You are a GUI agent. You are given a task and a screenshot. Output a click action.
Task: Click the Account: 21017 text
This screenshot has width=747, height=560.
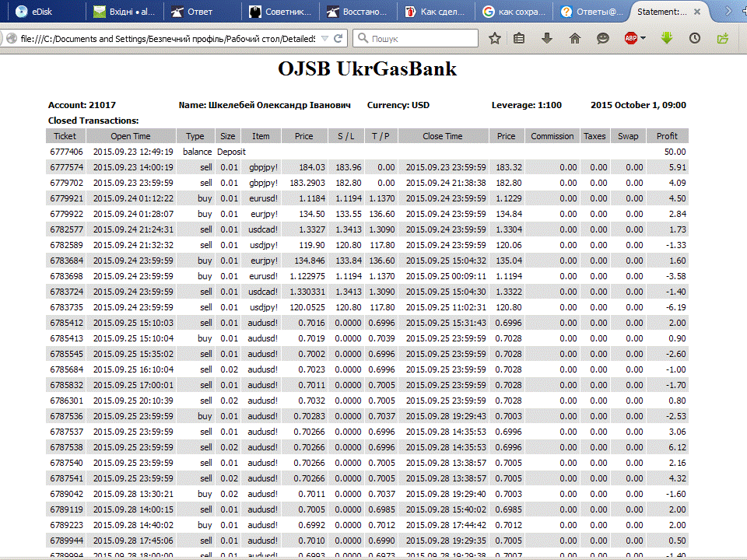pos(82,105)
